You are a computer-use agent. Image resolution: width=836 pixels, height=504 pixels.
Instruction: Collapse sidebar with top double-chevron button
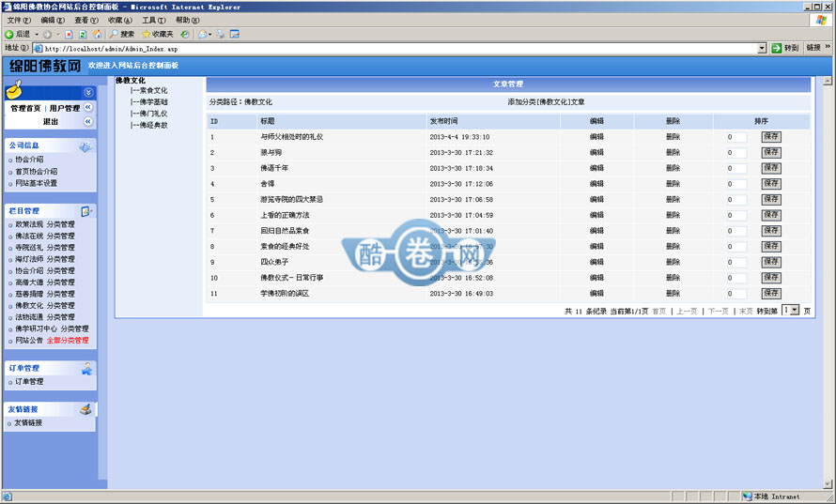click(x=88, y=92)
